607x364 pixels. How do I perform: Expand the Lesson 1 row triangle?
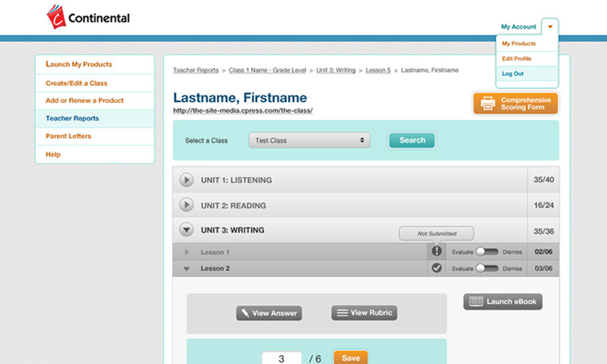187,252
